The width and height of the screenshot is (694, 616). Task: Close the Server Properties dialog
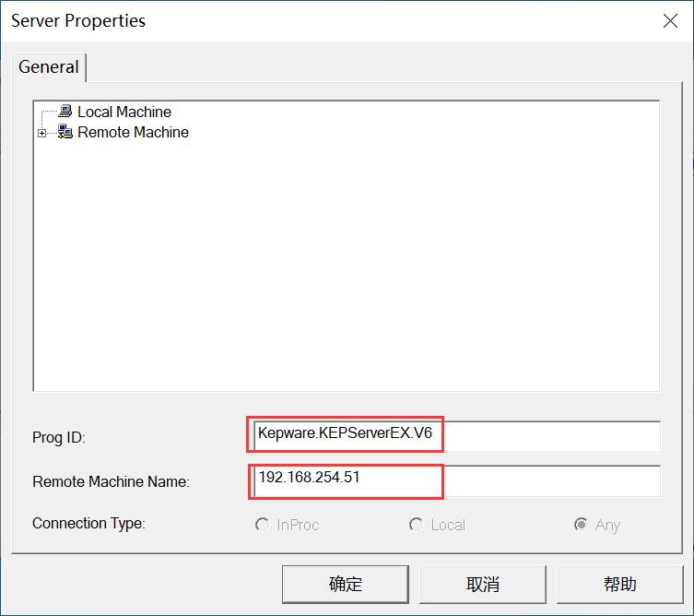[670, 20]
